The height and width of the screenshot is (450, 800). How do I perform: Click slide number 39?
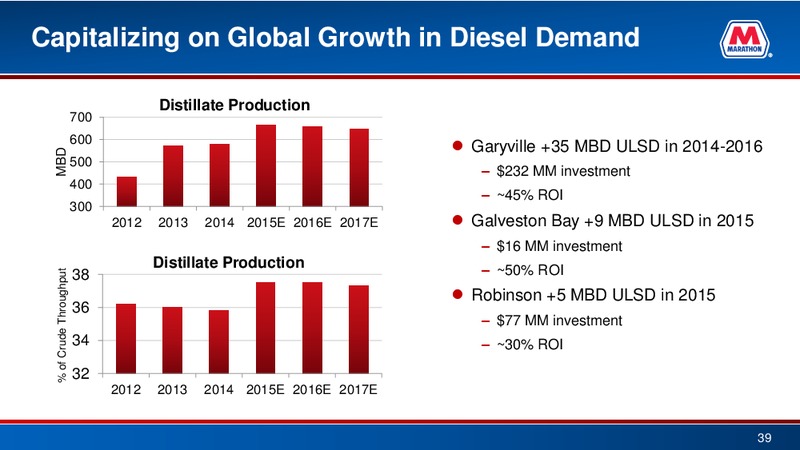tap(764, 438)
